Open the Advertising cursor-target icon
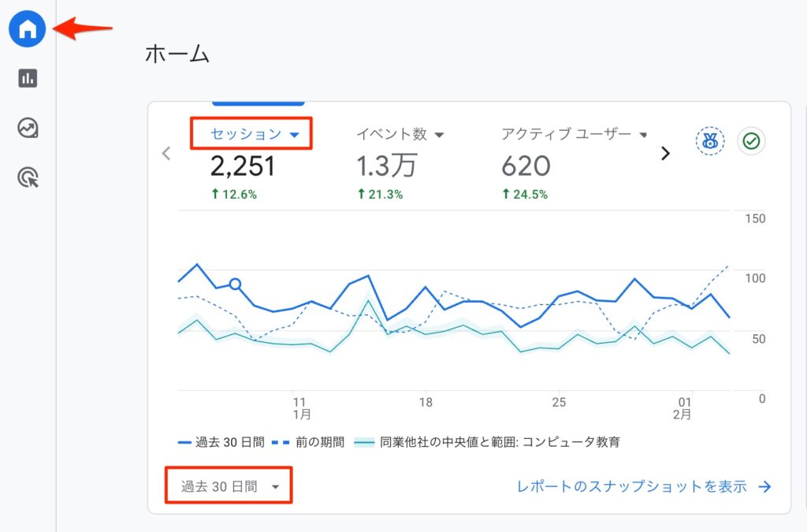Image resolution: width=807 pixels, height=532 pixels. 28,177
